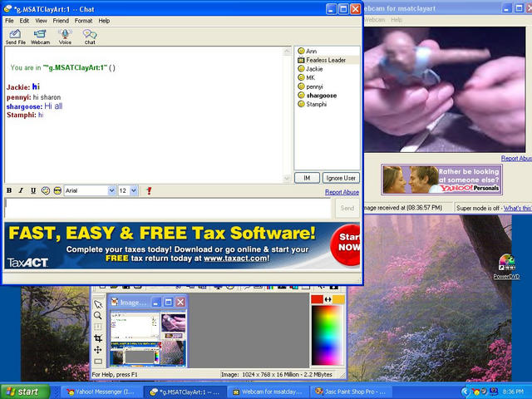This screenshot has height=399, width=532.
Task: Click the smiley icon beside shargoose
Action: pyautogui.click(x=301, y=96)
